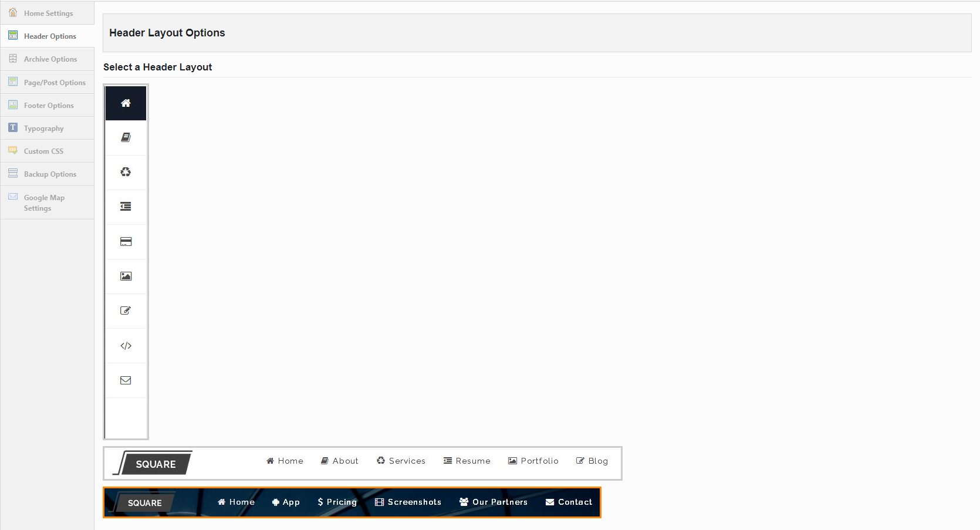Click the envelope icon in vertical header preview
This screenshot has height=530, width=980.
126,380
